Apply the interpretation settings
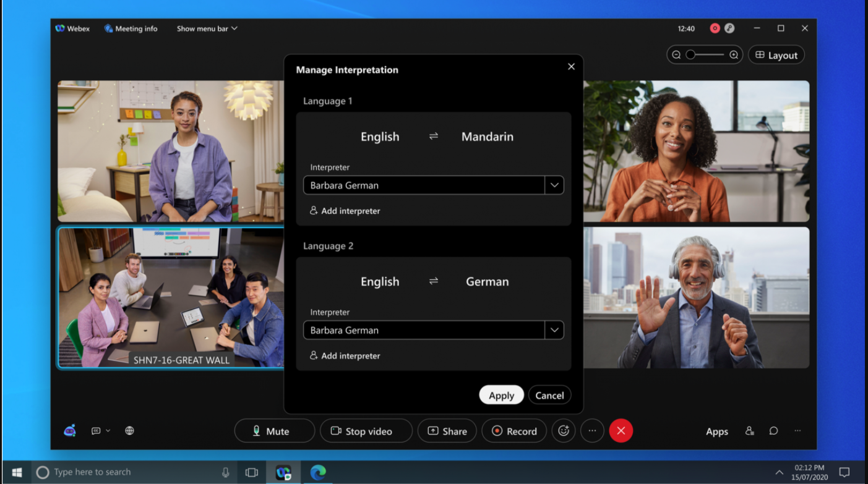The image size is (868, 484). click(501, 396)
